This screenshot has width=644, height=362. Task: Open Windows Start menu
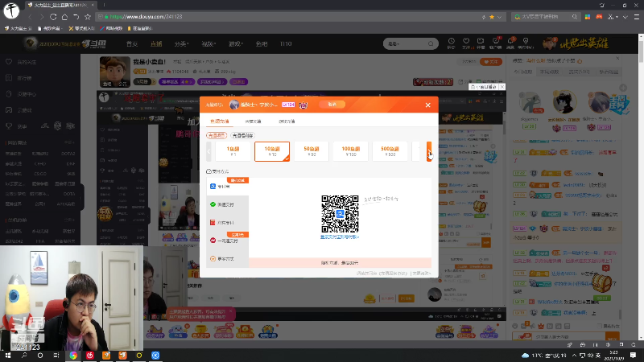(8, 356)
